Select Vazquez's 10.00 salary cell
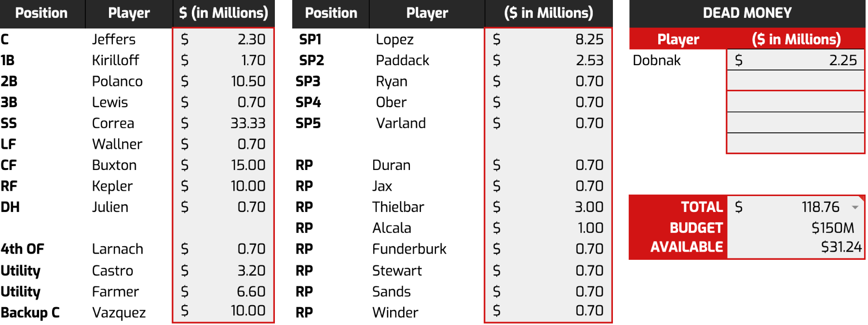This screenshot has height=325, width=868. (223, 311)
